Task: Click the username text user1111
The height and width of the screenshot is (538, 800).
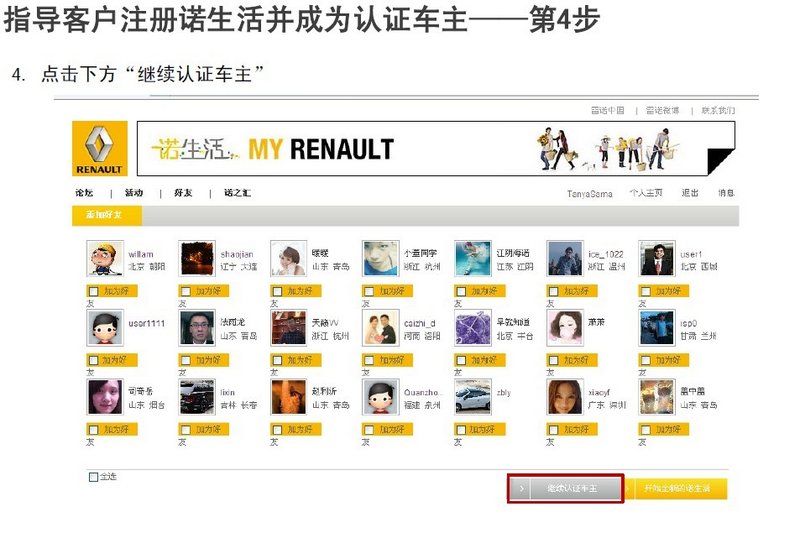Action: tap(146, 323)
